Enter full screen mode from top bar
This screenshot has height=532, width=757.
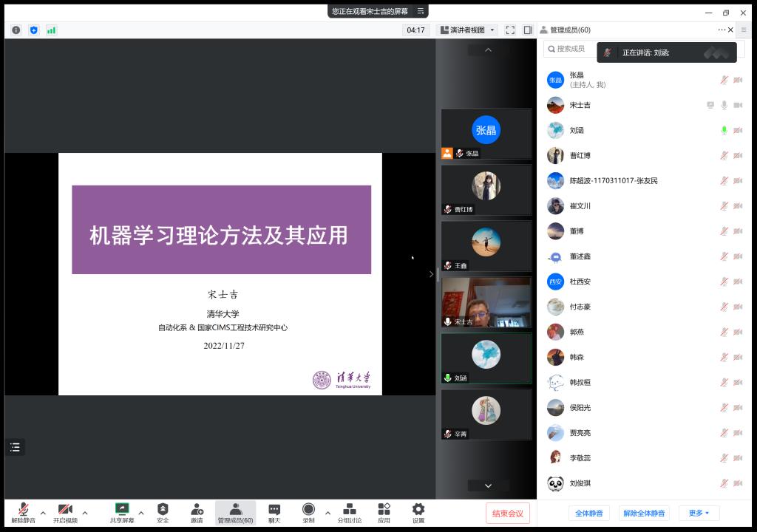(x=510, y=30)
